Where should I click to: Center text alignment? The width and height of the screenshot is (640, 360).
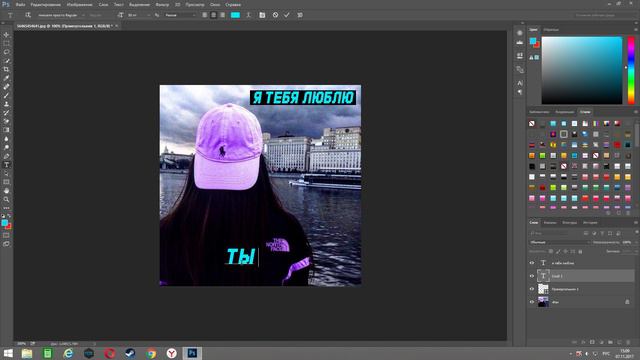pos(213,15)
